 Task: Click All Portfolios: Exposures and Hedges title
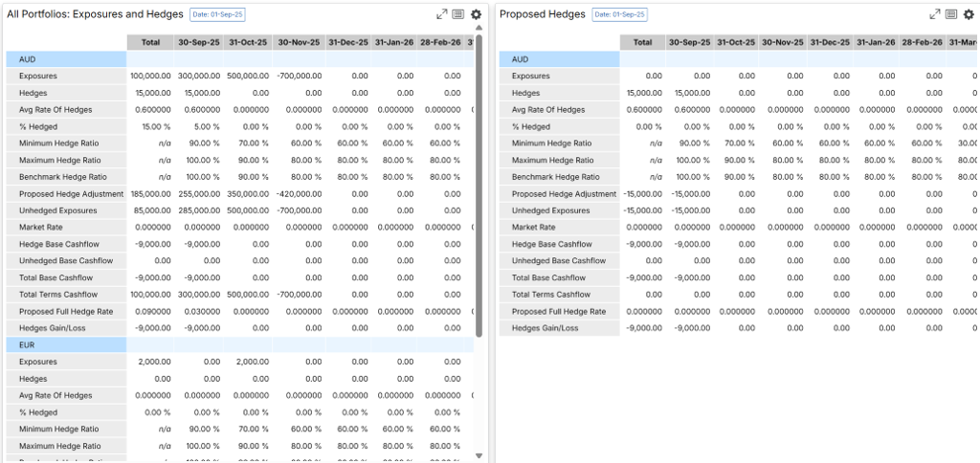tap(95, 14)
